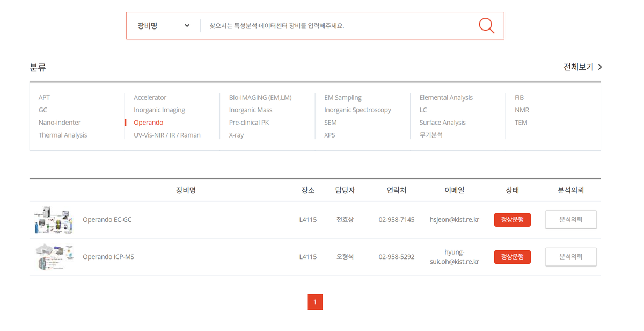
Task: Click the hsjeon@kist.re.kr email address
Action: (454, 220)
